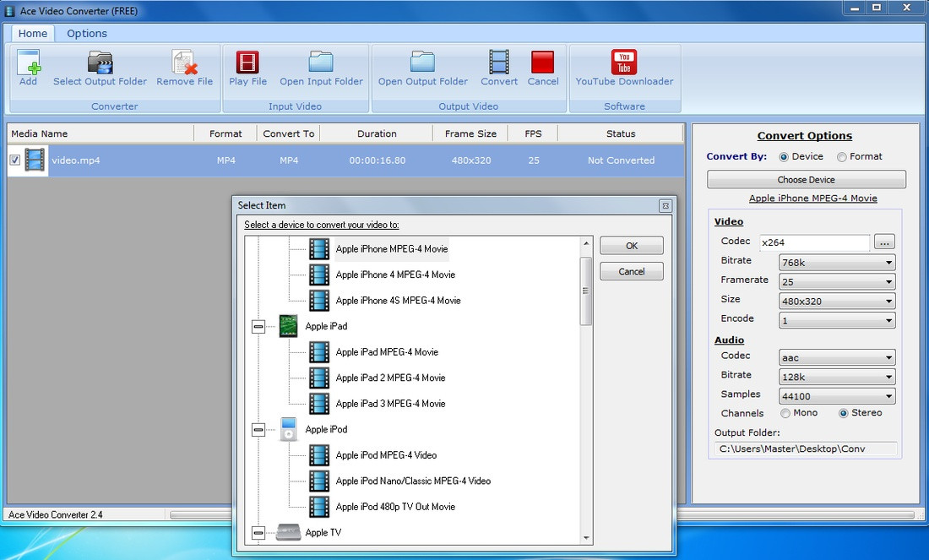Click the Media Name column header
This screenshot has width=929, height=560.
point(101,133)
